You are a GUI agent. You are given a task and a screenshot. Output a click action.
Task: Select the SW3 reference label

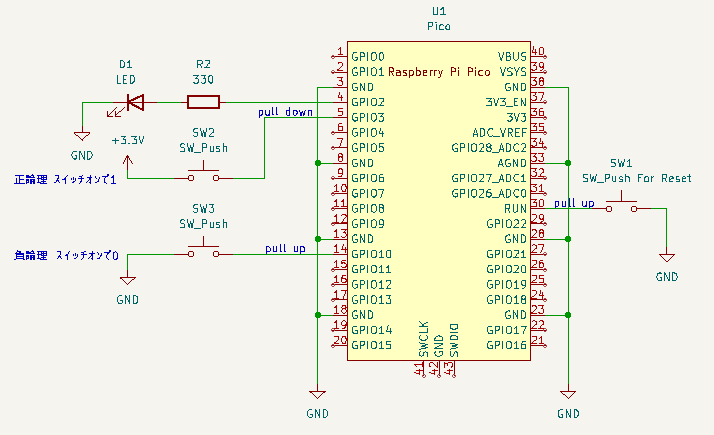203,209
